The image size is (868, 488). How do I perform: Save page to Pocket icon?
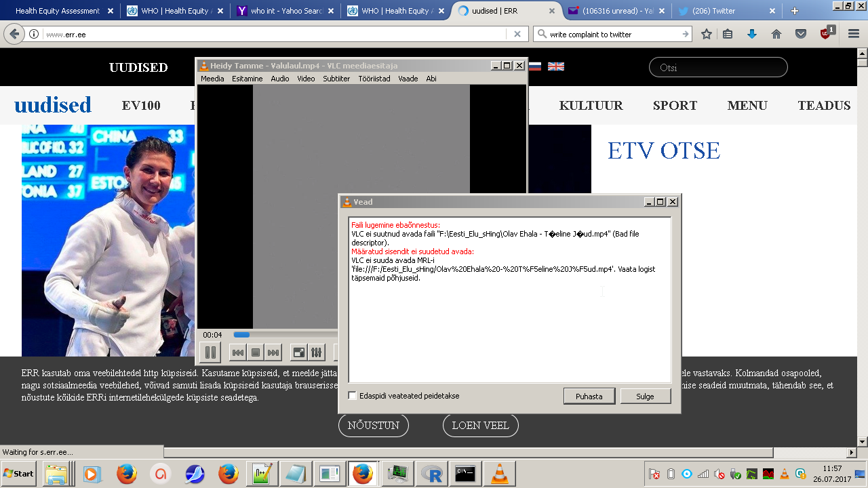pyautogui.click(x=801, y=34)
